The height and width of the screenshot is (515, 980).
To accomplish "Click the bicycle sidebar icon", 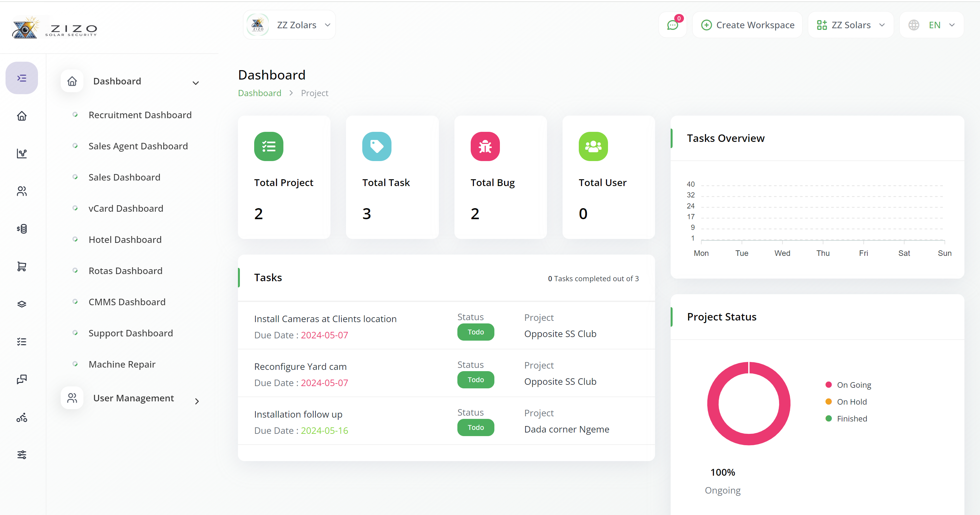I will [x=22, y=418].
